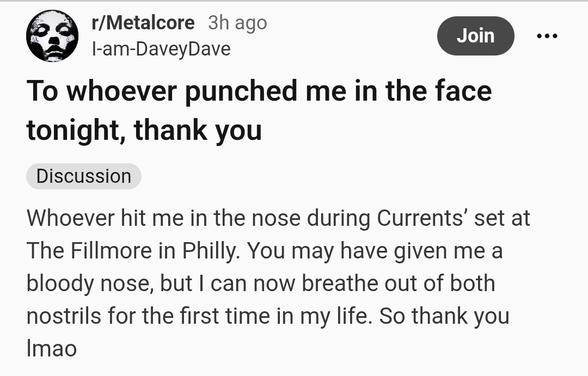Tap the post body text paragraph

pos(272,283)
